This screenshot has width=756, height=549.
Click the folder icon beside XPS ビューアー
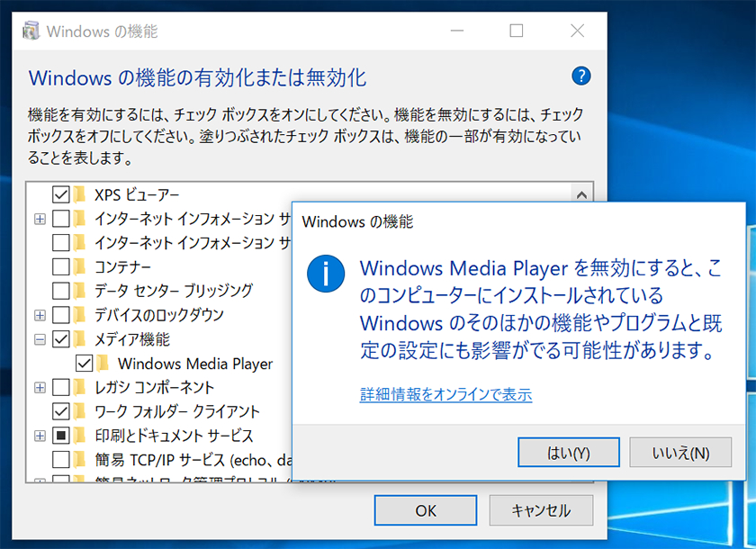[x=80, y=193]
